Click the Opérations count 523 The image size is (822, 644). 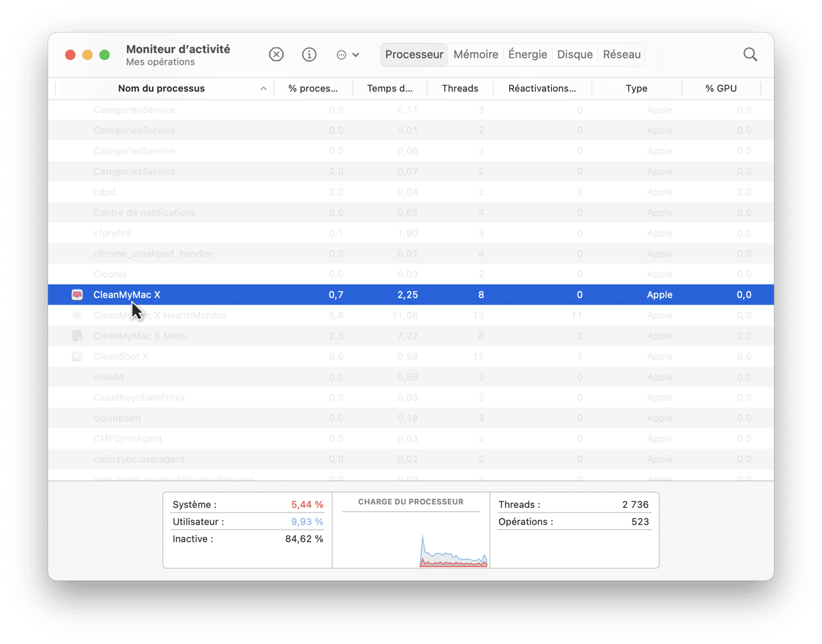[x=640, y=522]
